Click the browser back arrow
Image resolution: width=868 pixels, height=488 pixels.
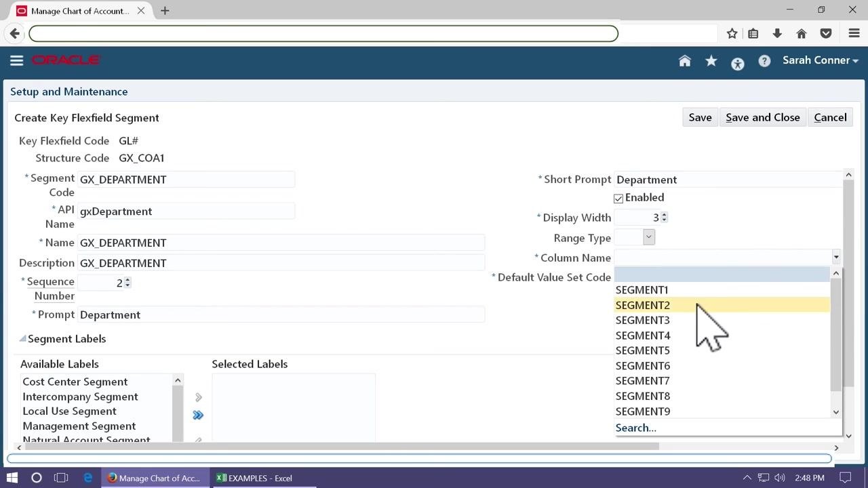point(15,33)
